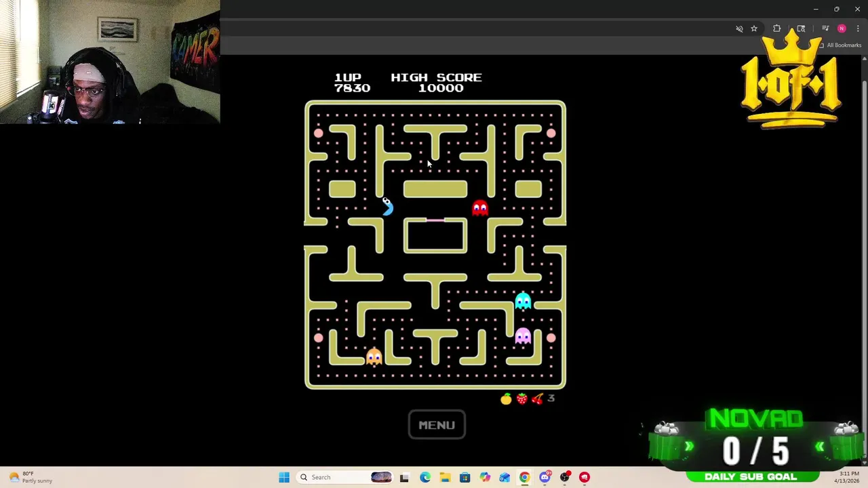The image size is (868, 488).
Task: Click the 1UP score 7830
Action: 352,83
